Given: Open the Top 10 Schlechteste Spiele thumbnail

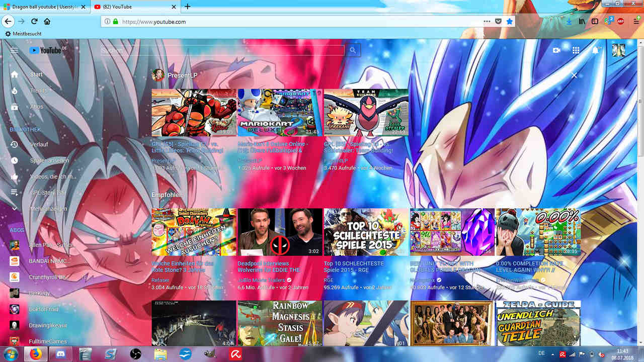Looking at the screenshot, I should tap(366, 232).
